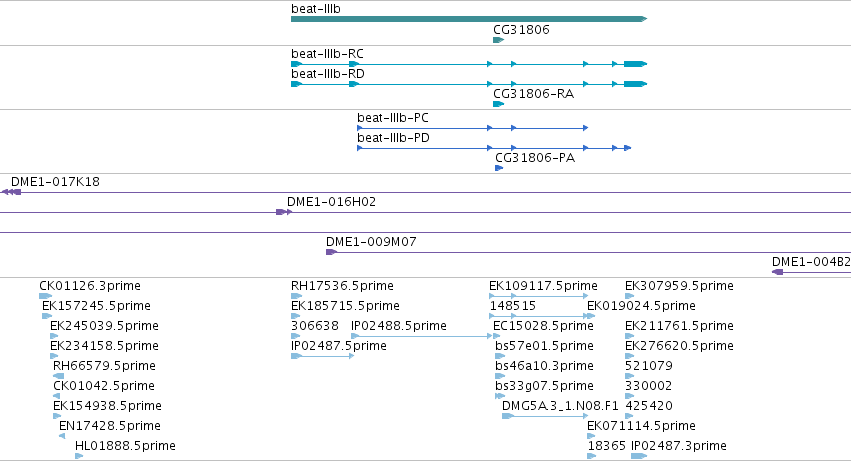Viewport: 851px width, 461px height.
Task: Click the beat-IIIb gene bar
Action: 469,19
